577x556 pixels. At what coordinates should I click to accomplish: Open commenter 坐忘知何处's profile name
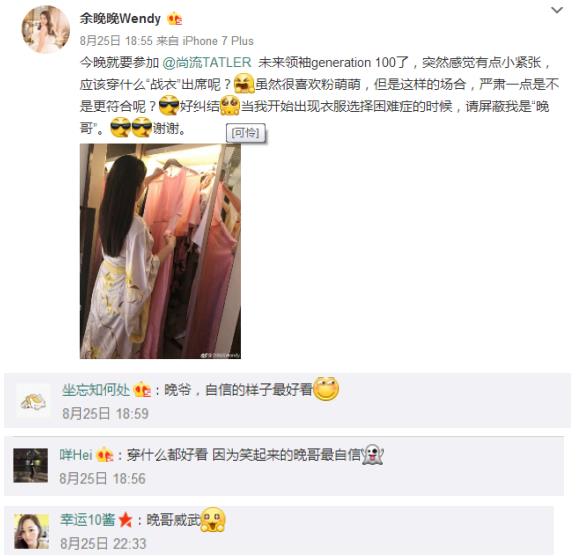[96, 390]
